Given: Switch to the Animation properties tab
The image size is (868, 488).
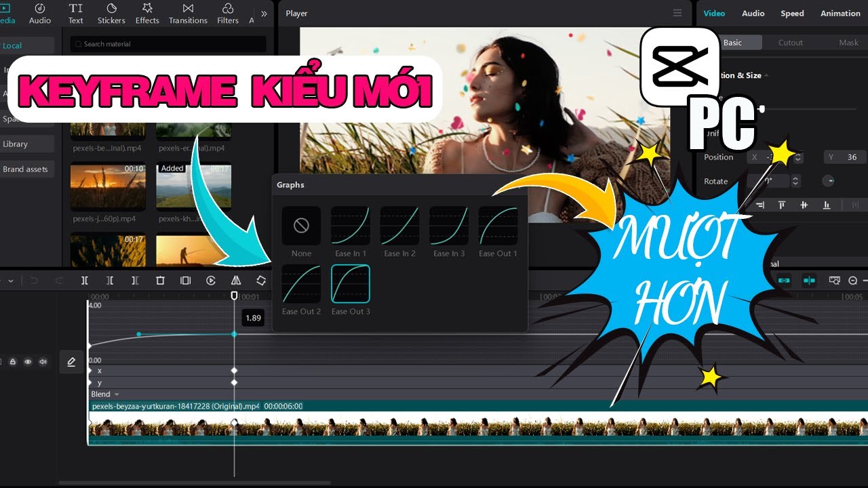Looking at the screenshot, I should (x=840, y=14).
